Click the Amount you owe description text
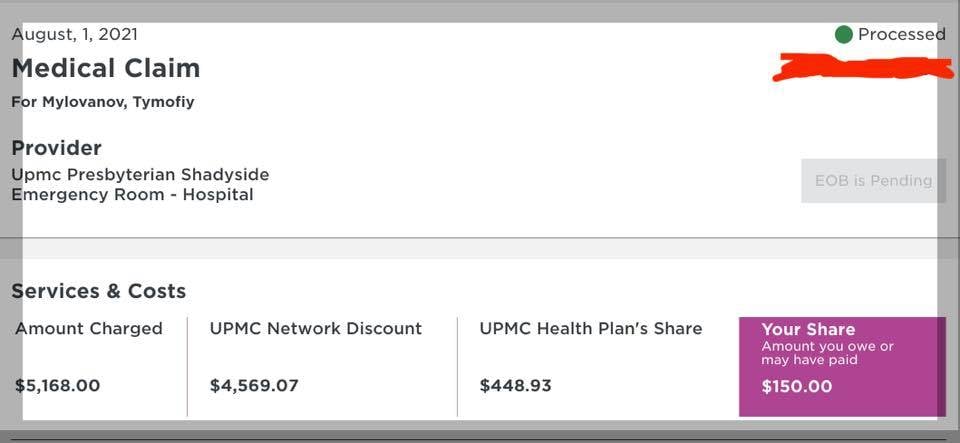960x443 pixels. (x=828, y=353)
